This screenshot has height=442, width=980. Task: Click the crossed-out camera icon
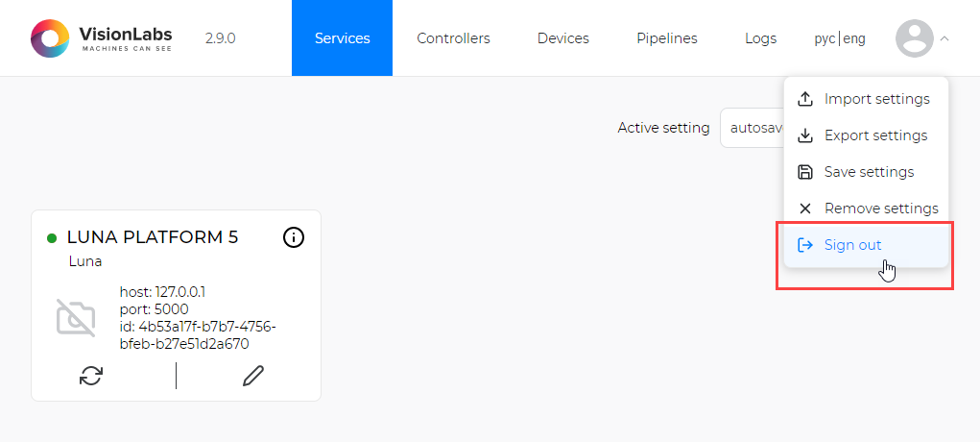click(x=76, y=318)
